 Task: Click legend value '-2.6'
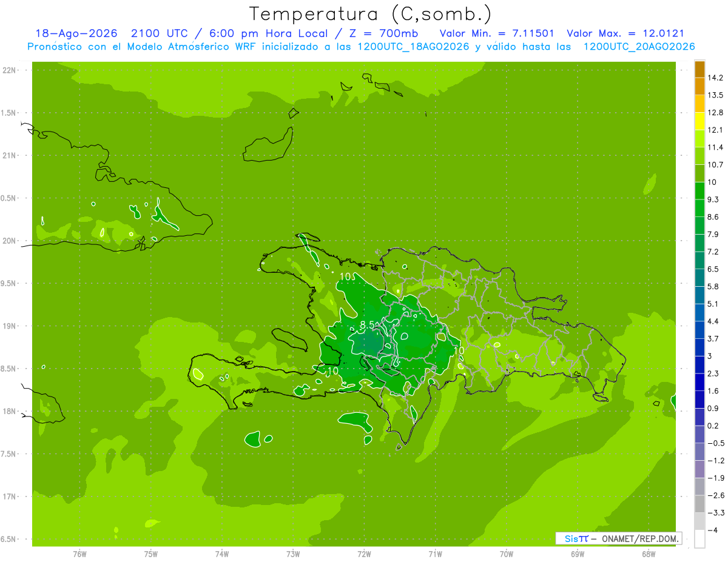[716, 495]
